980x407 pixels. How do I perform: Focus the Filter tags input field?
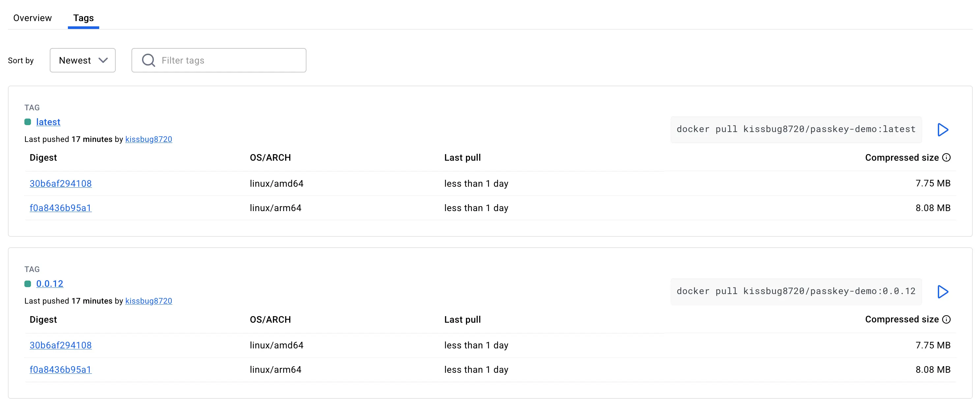[x=228, y=60]
